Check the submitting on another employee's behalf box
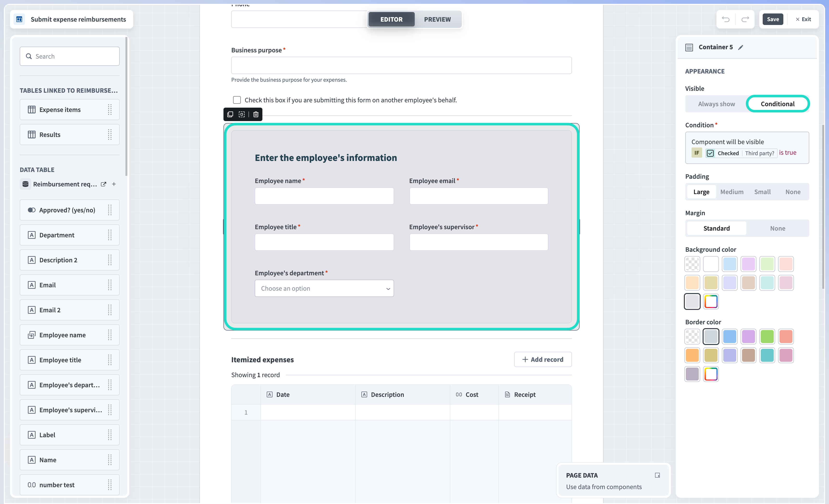 coord(237,100)
